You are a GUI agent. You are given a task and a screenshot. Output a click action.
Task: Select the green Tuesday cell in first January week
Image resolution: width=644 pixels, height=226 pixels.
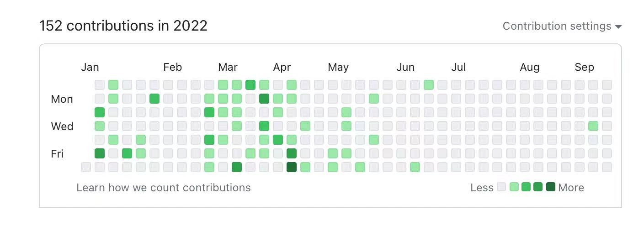point(100,112)
